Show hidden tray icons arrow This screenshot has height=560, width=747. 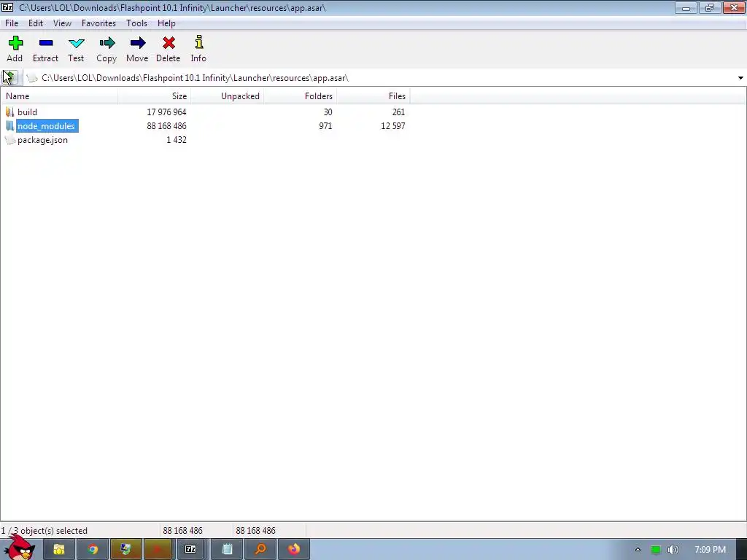(x=638, y=550)
